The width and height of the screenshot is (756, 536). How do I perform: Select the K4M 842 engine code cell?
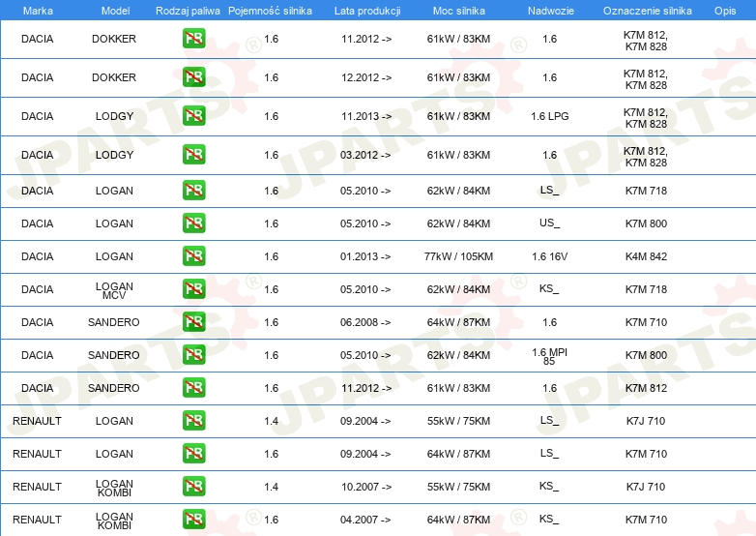[x=646, y=256]
